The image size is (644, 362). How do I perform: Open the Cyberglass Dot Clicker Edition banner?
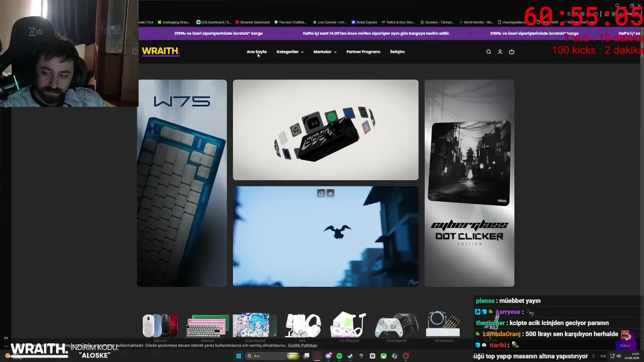pyautogui.click(x=469, y=183)
